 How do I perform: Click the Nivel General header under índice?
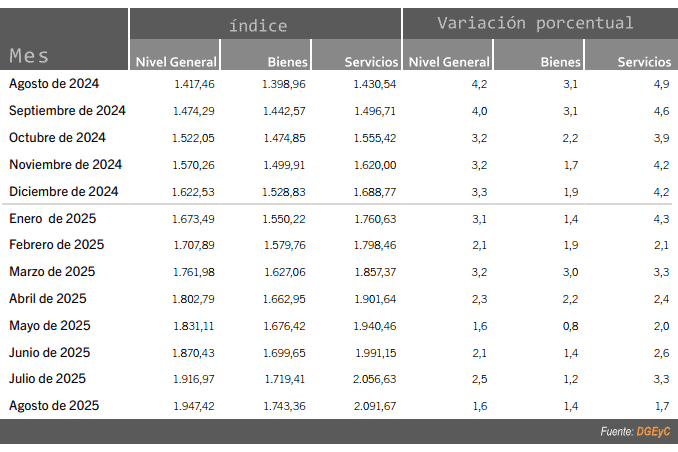pyautogui.click(x=176, y=62)
